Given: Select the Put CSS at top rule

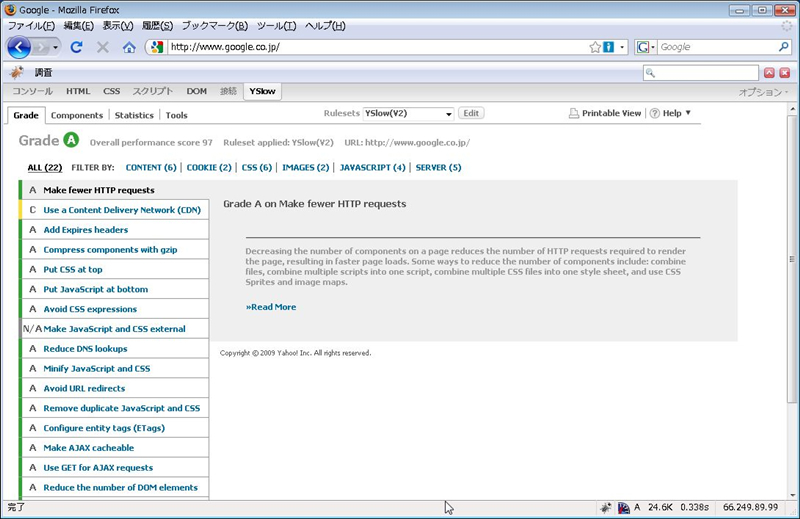Looking at the screenshot, I should click(114, 269).
